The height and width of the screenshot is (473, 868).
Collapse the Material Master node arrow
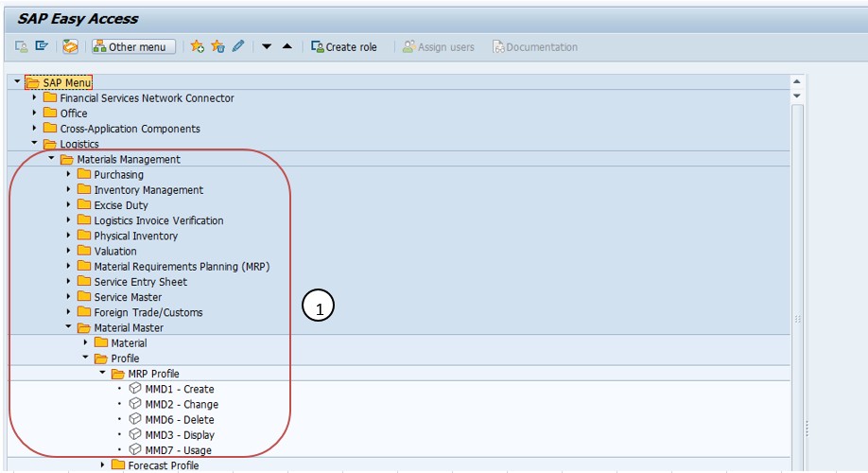69,326
